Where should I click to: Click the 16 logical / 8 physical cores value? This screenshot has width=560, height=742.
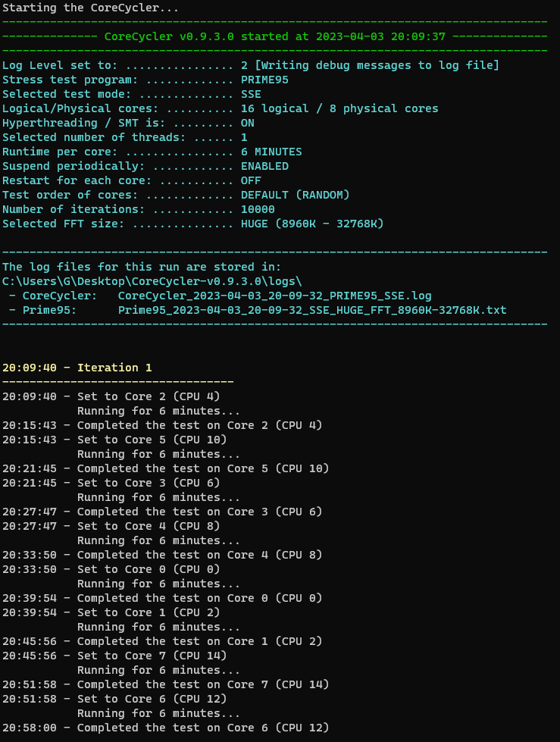click(x=339, y=108)
